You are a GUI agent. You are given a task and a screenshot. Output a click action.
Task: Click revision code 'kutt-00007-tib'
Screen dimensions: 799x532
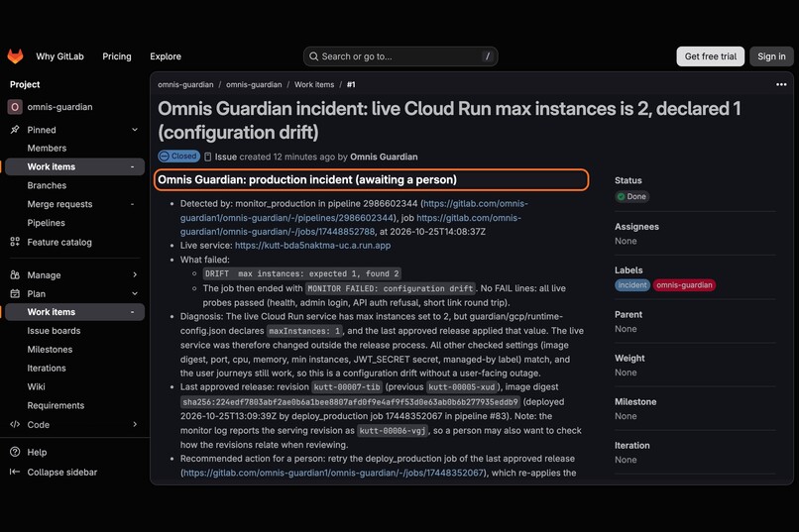(347, 387)
